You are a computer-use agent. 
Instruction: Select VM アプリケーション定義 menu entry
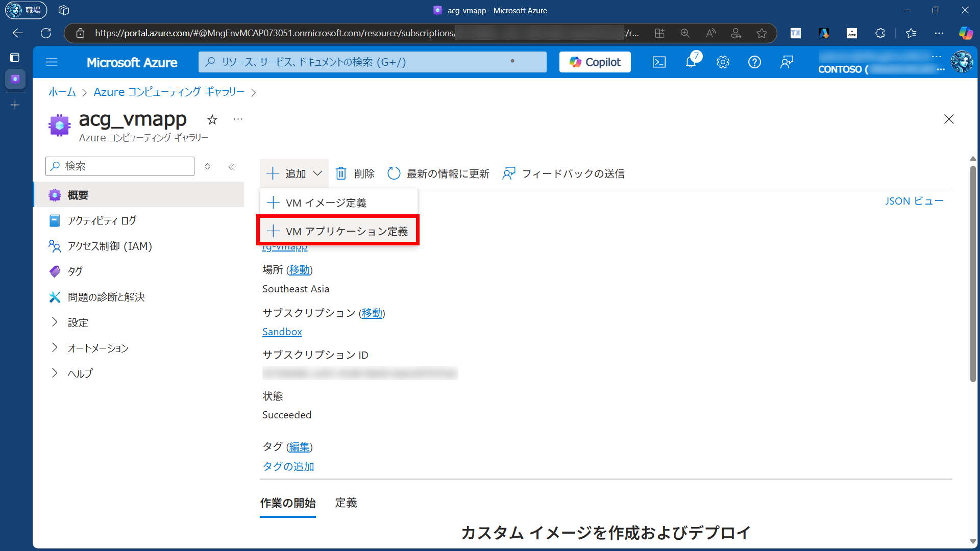tap(339, 231)
